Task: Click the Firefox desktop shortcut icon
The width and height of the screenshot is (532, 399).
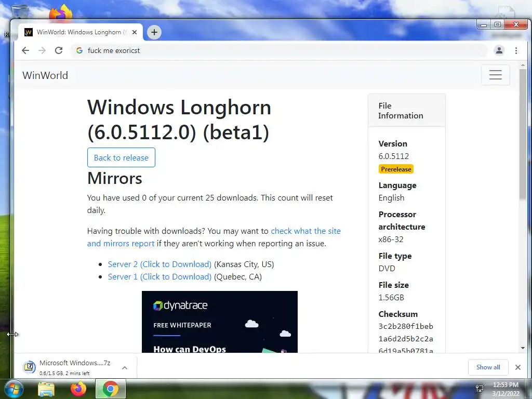Action: pyautogui.click(x=61, y=13)
